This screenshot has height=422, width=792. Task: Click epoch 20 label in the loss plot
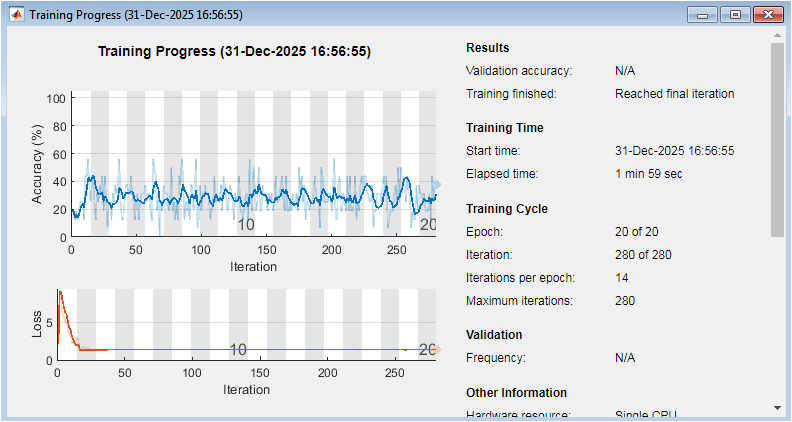428,350
